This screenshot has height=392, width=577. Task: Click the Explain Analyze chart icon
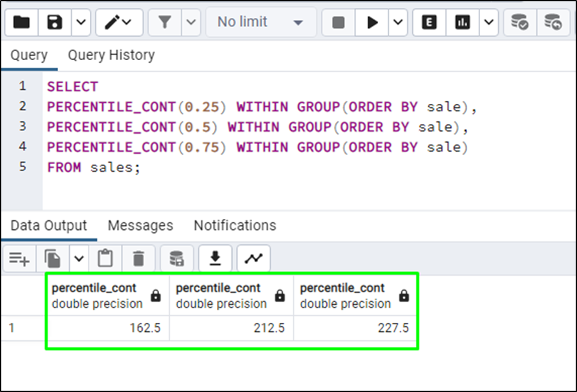click(x=463, y=23)
